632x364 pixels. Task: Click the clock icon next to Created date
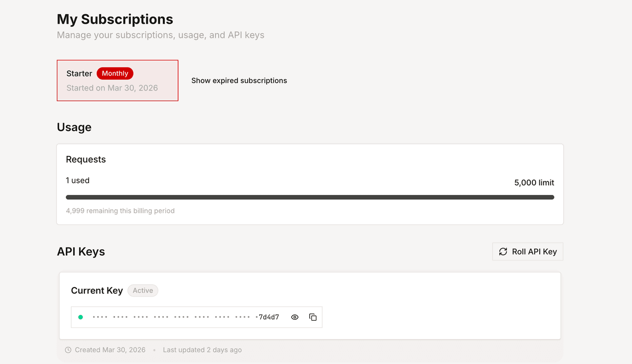click(x=68, y=350)
